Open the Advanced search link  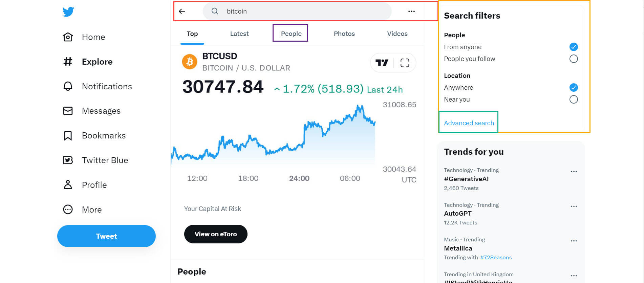pyautogui.click(x=469, y=123)
